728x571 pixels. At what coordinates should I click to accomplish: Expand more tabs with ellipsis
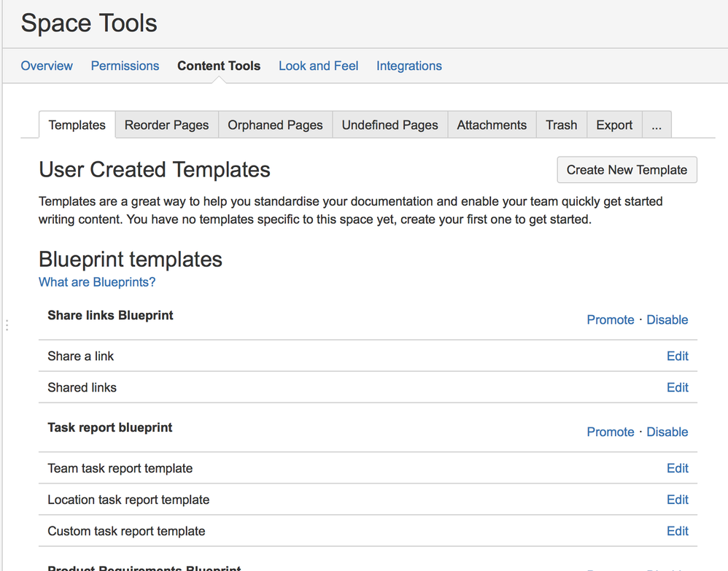[657, 125]
